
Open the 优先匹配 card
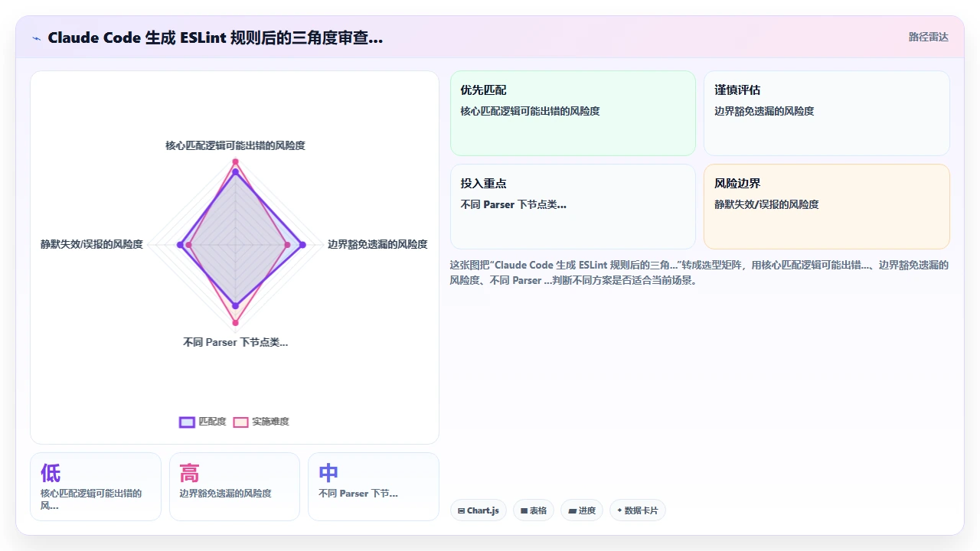pyautogui.click(x=573, y=113)
